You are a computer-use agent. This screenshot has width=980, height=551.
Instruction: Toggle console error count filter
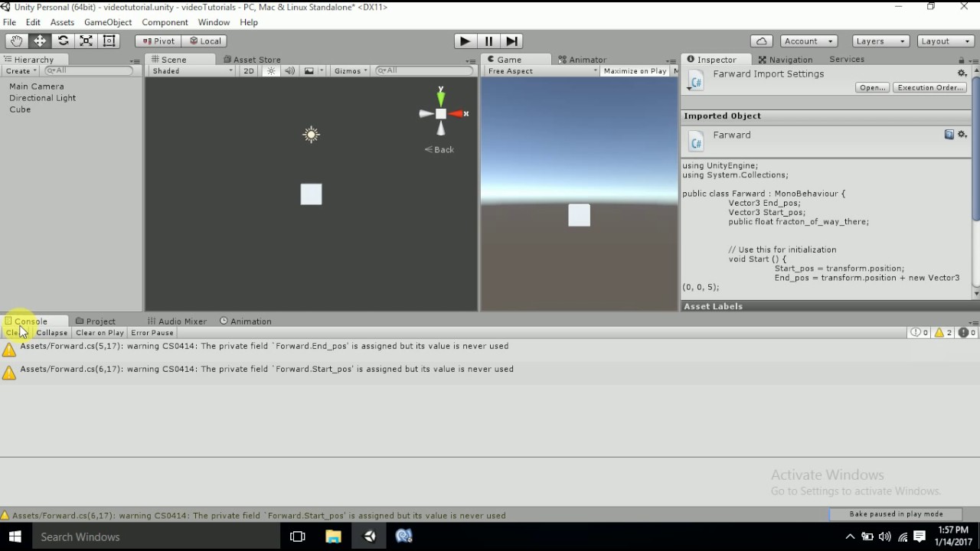pyautogui.click(x=967, y=333)
